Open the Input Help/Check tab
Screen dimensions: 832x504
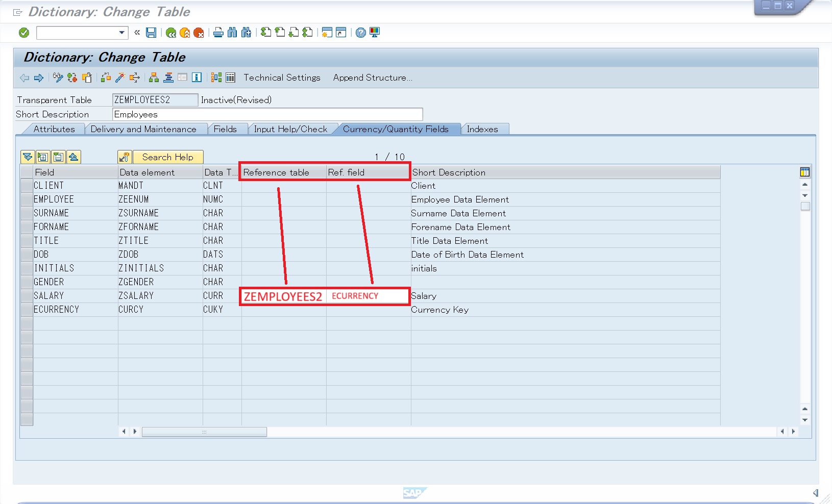pos(290,129)
